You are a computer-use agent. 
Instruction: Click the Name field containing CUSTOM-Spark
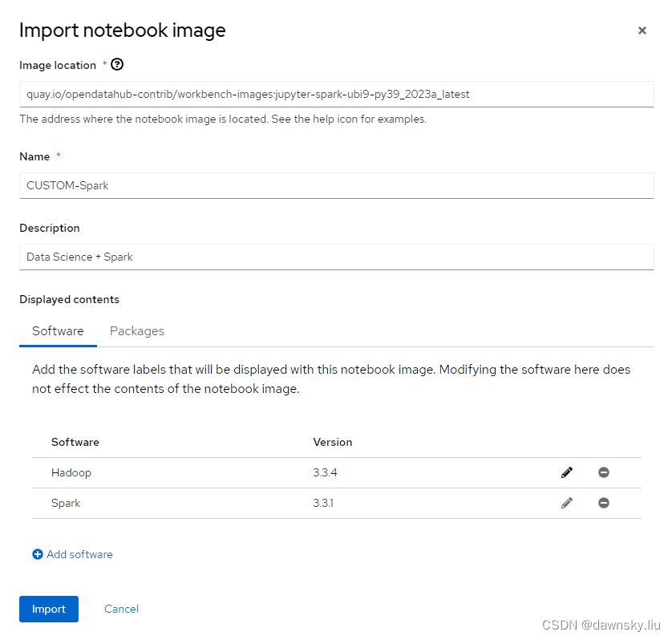point(336,185)
